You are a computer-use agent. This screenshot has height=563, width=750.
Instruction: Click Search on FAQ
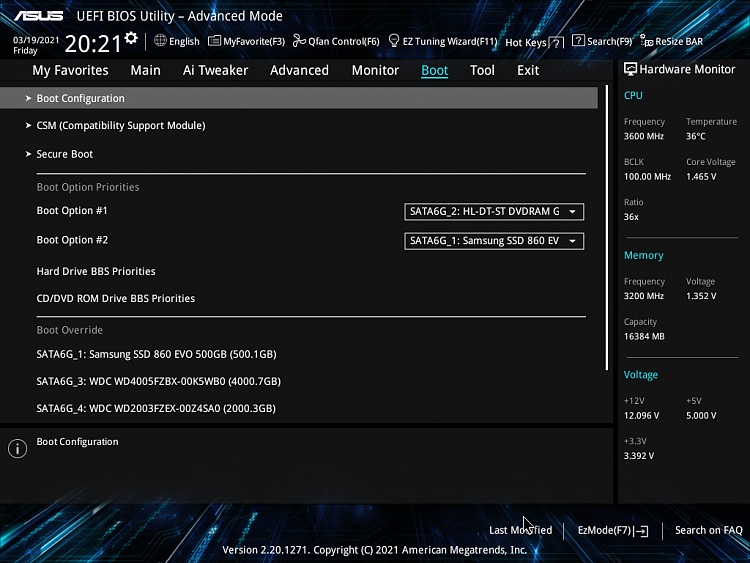(708, 530)
